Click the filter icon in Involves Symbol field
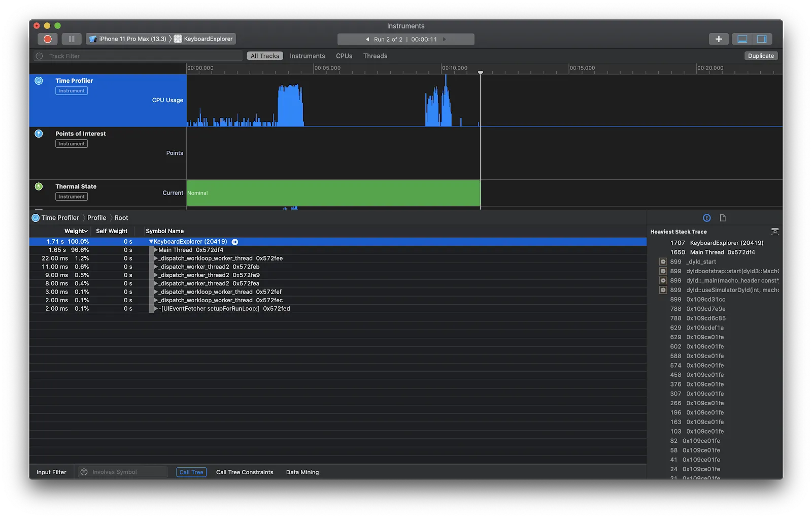The image size is (812, 518). (x=84, y=472)
